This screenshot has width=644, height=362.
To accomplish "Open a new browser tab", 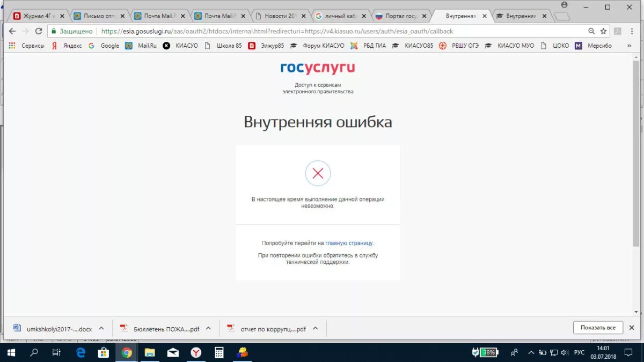I will coord(561,17).
